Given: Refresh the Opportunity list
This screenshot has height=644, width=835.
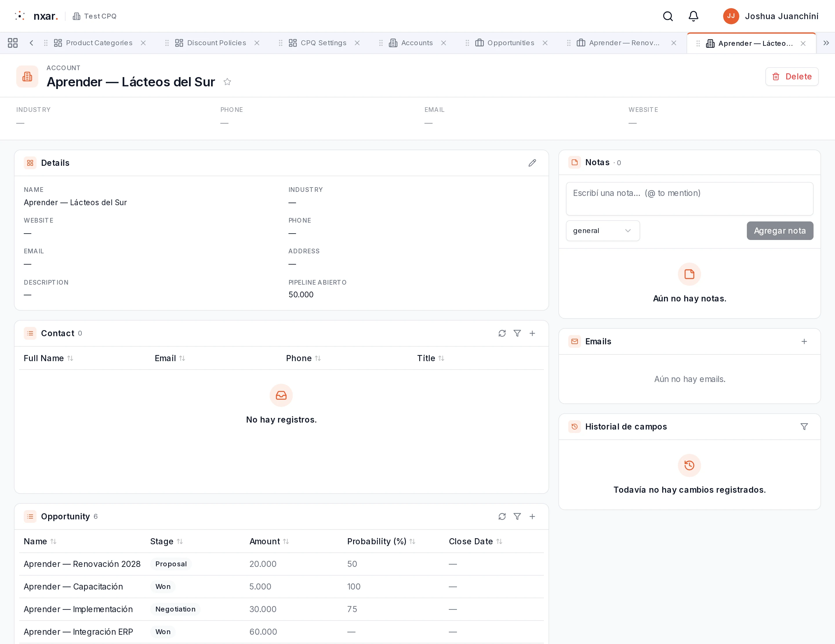Looking at the screenshot, I should click(502, 516).
